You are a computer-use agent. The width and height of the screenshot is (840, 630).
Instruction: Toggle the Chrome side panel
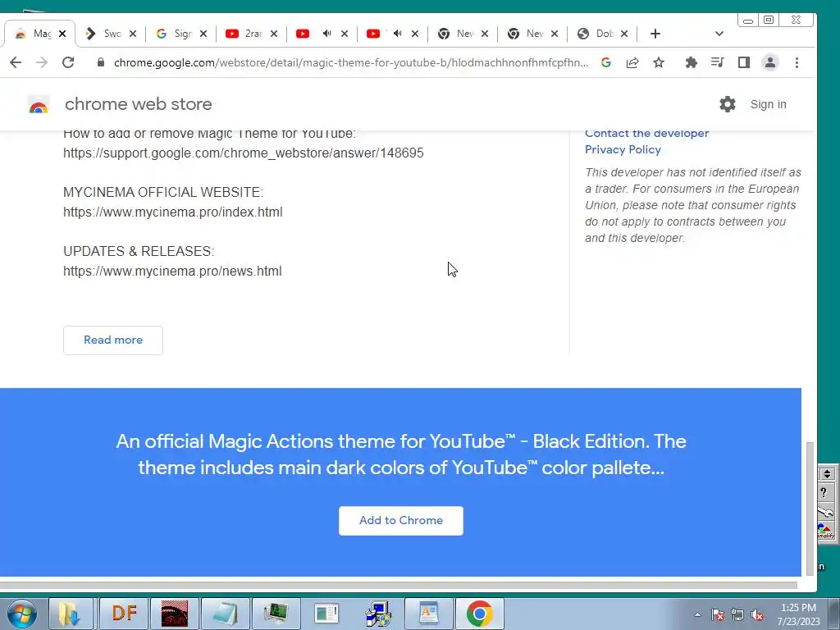[743, 62]
